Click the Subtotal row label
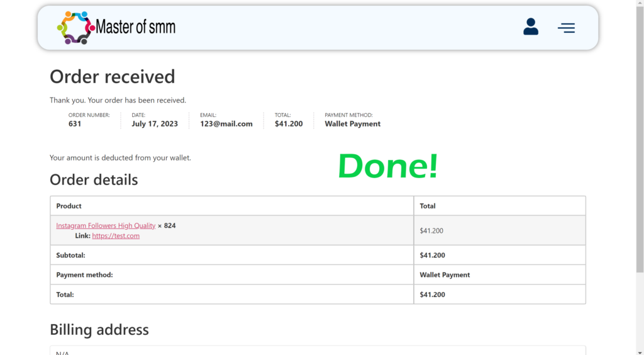This screenshot has width=644, height=355. 70,256
